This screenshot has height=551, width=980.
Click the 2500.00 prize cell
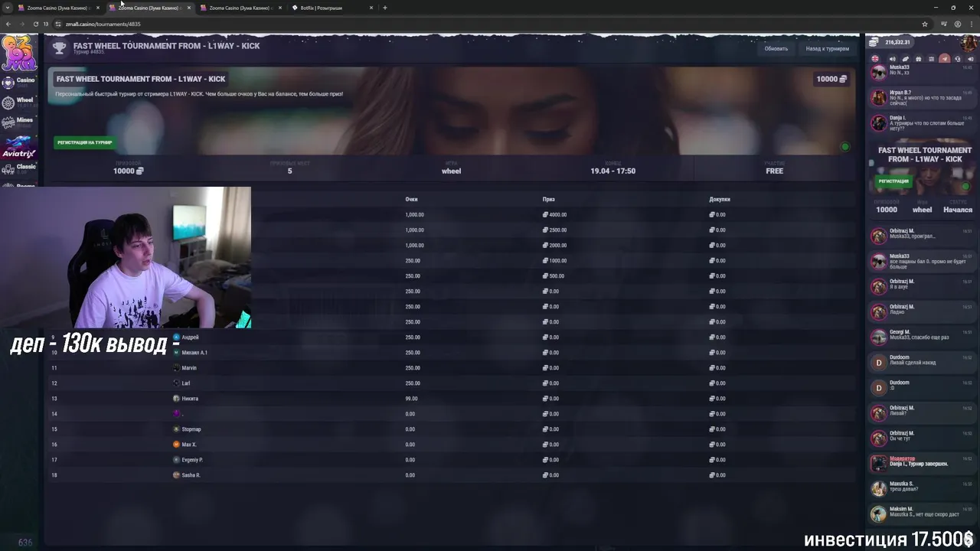(x=555, y=230)
